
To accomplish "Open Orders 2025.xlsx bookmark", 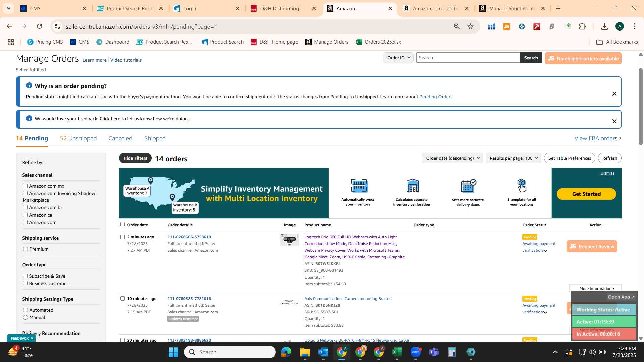I will pos(378,42).
